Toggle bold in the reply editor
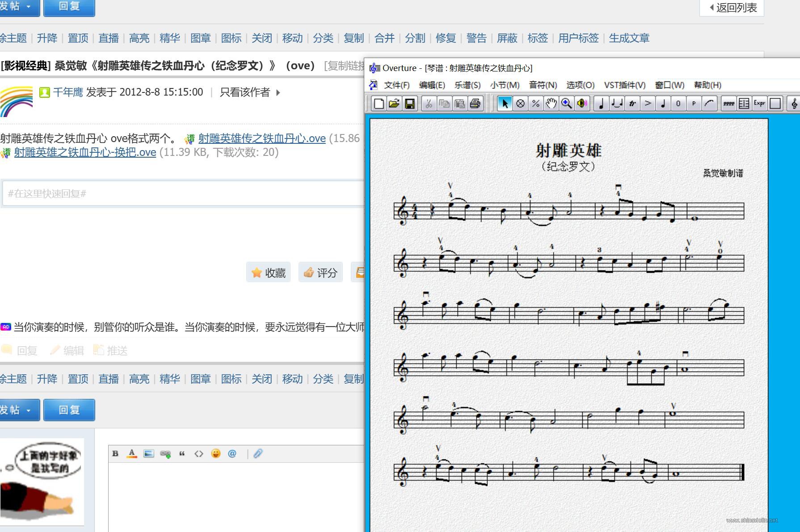Image resolution: width=800 pixels, height=532 pixels. [115, 453]
